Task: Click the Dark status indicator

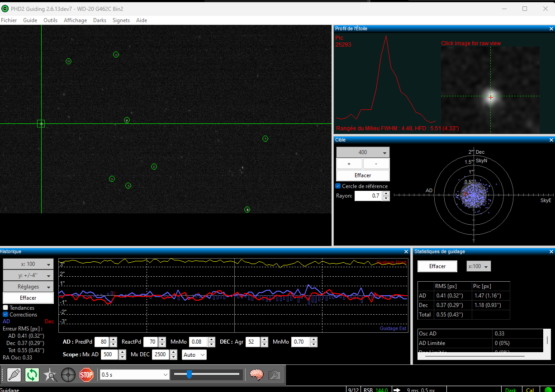Action: (x=511, y=390)
